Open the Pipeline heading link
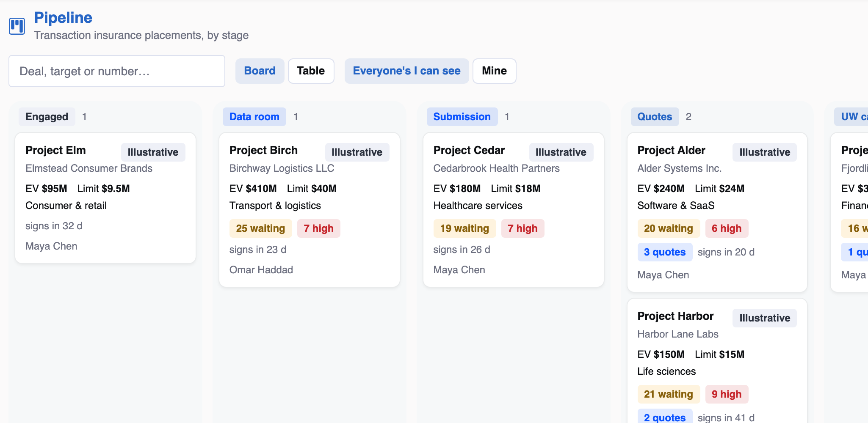This screenshot has height=423, width=868. (x=63, y=18)
